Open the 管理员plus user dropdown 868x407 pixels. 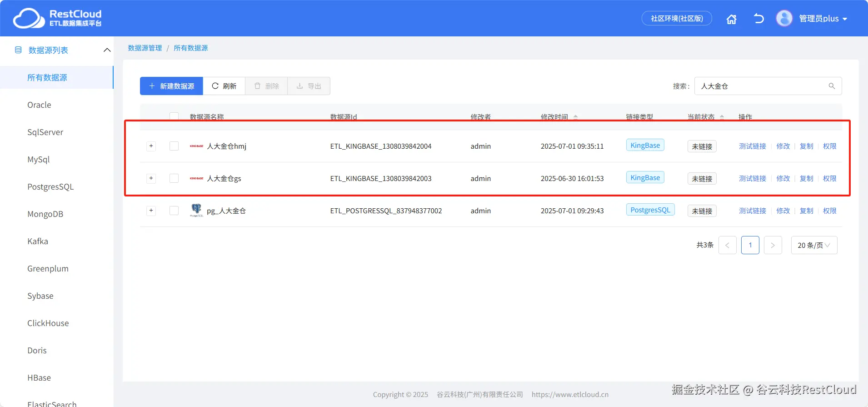pyautogui.click(x=823, y=19)
